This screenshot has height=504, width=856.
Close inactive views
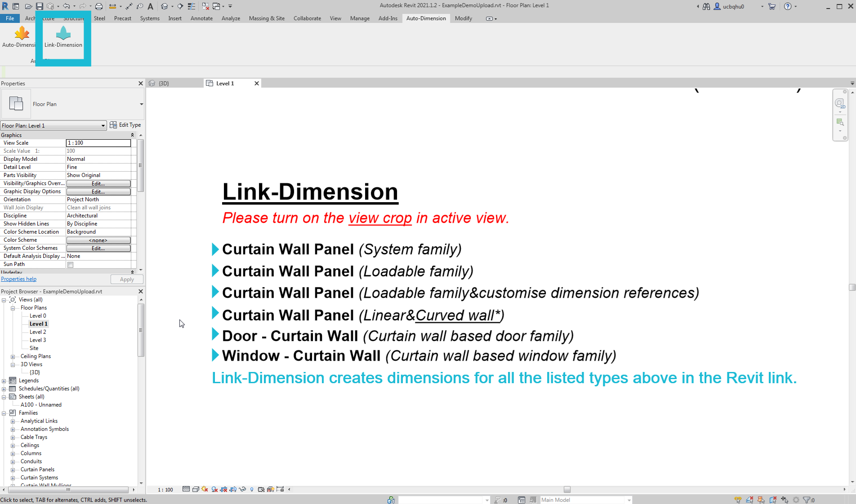pos(205,6)
